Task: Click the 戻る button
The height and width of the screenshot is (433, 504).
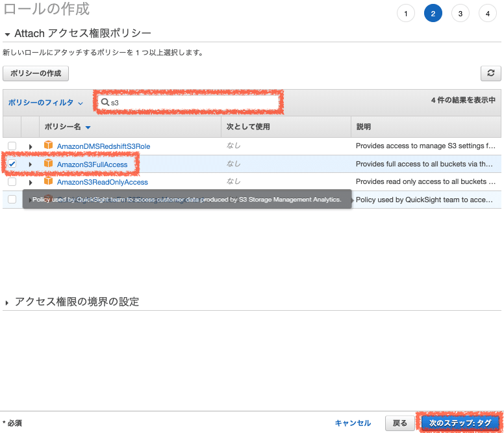Action: pos(400,423)
